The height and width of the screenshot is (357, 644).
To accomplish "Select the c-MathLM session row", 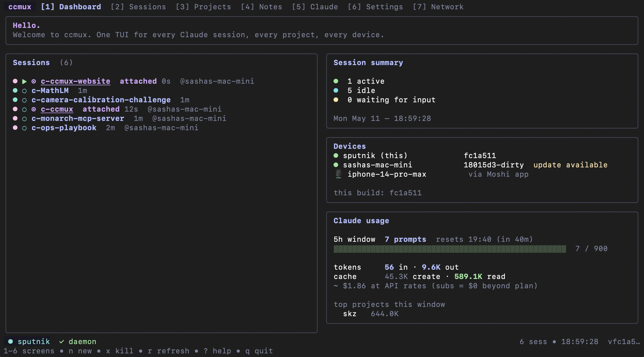I will tap(50, 90).
